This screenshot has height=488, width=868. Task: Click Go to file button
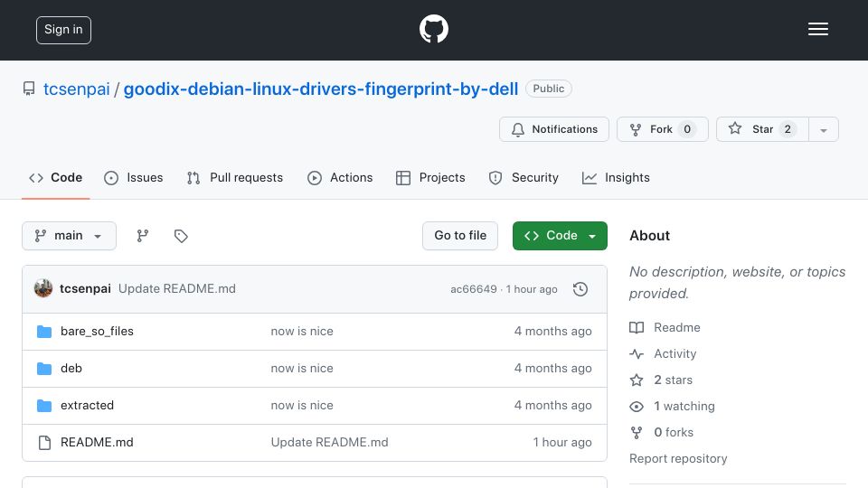click(x=460, y=236)
